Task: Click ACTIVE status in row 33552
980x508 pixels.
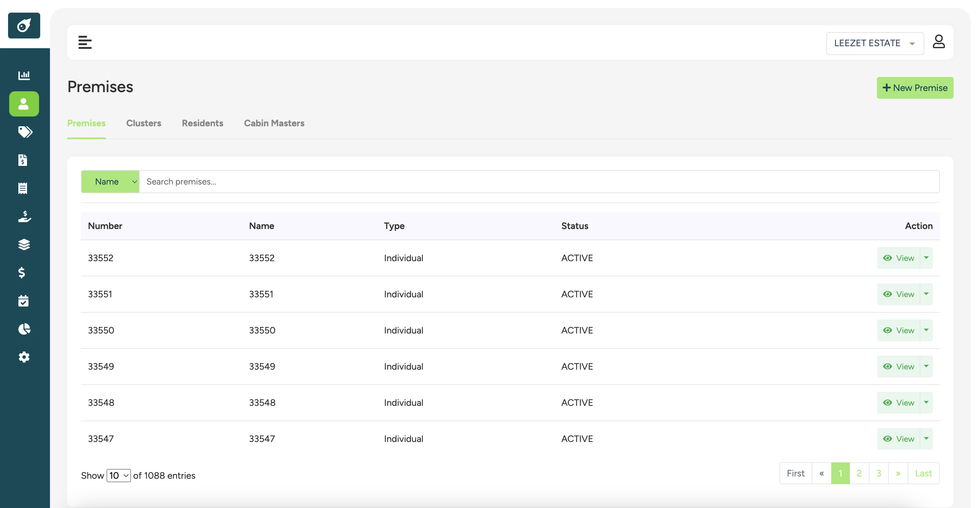Action: [x=577, y=258]
